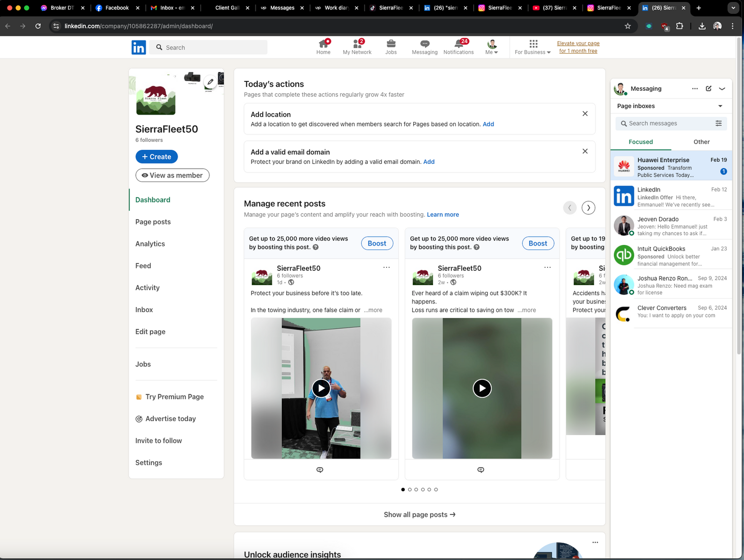Viewport: 744px width, 560px height.
Task: Bookmark this page with the star icon
Action: [628, 26]
